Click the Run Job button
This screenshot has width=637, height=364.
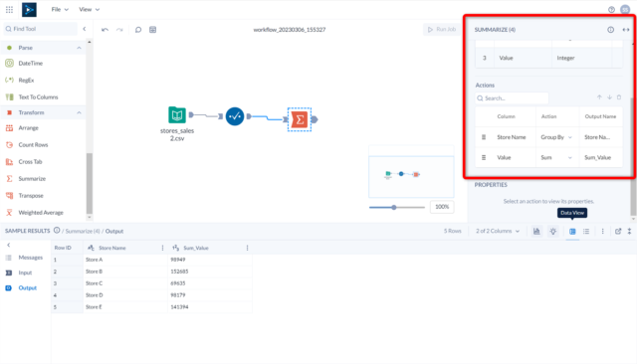[442, 29]
